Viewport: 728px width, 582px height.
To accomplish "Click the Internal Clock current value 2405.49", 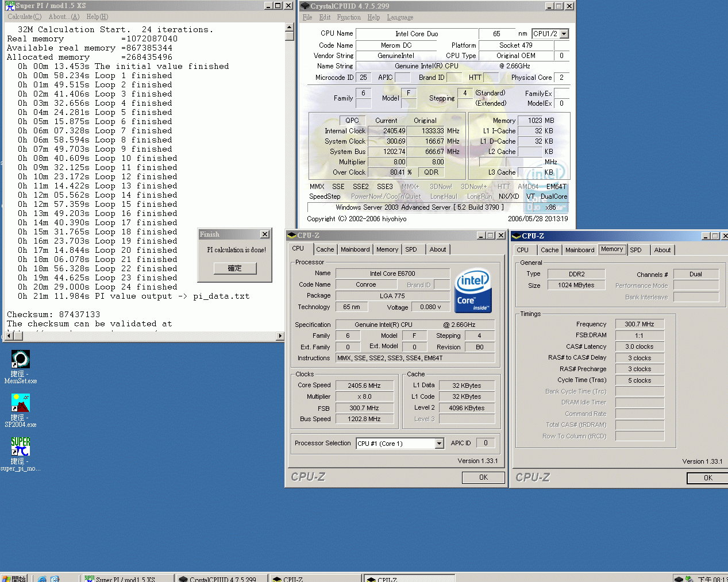I will point(387,131).
